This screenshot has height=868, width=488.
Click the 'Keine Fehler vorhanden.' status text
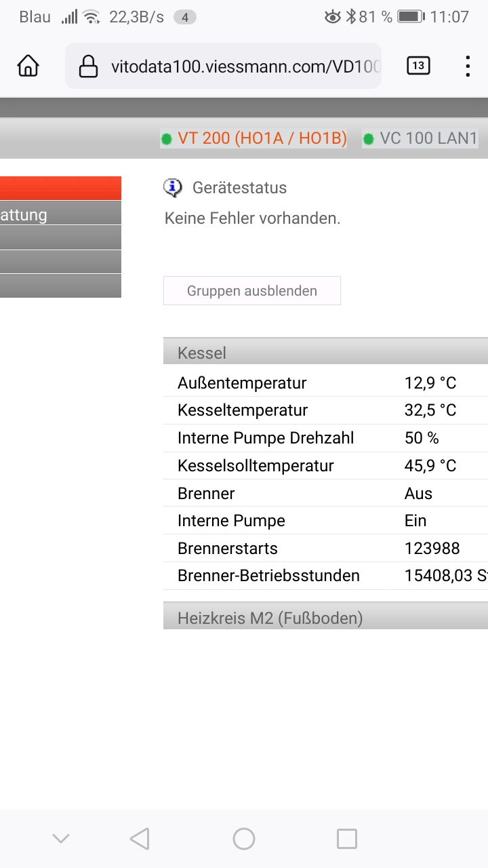pos(253,218)
